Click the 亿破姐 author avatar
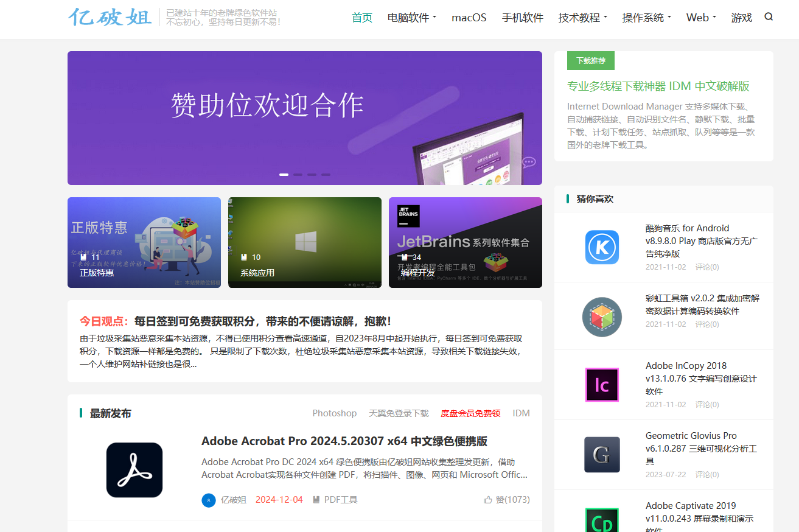This screenshot has height=532, width=799. [209, 500]
